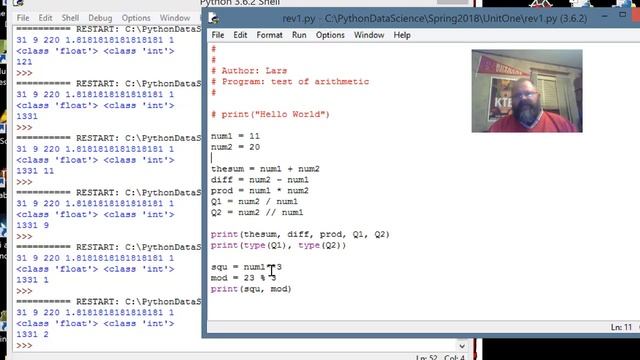Click the last '>>>' prompt in the shell
The height and width of the screenshot is (360, 640).
click(x=24, y=346)
